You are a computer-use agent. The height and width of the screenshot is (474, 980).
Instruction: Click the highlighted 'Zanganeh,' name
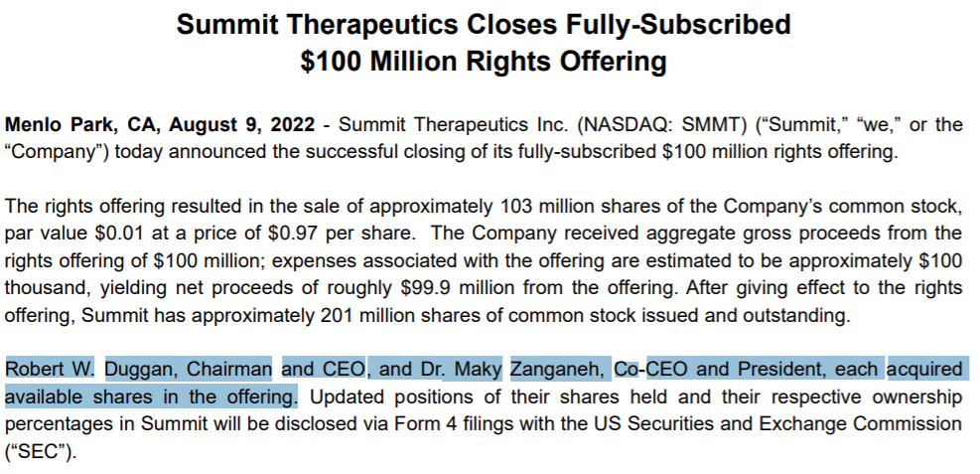tap(557, 369)
